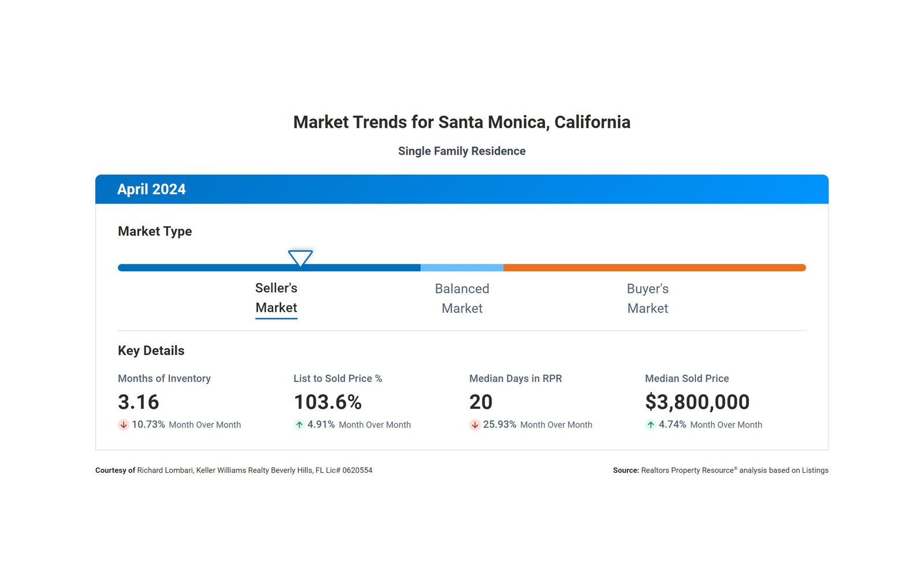This screenshot has height=582, width=924.
Task: Click the $3,800,000 median sold price
Action: tap(697, 402)
